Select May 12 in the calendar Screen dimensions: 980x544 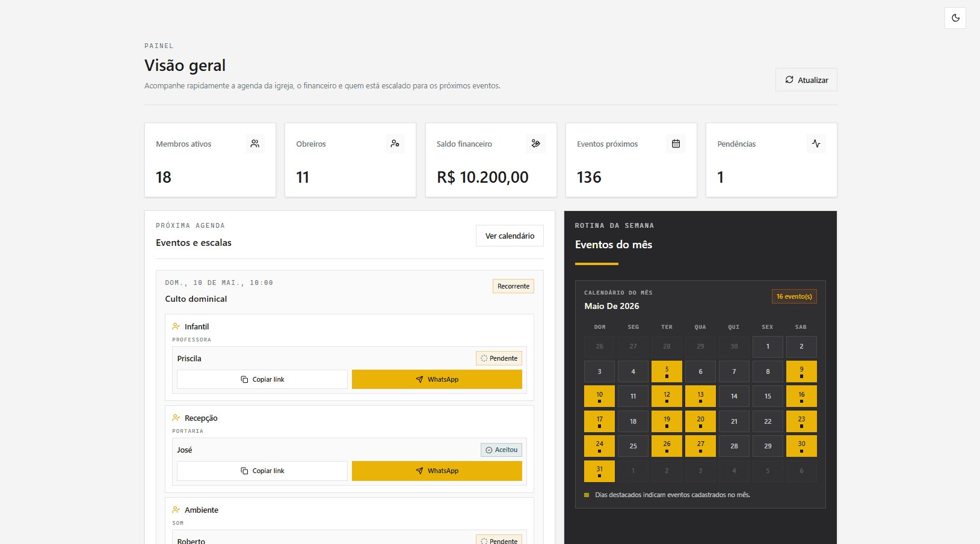[x=667, y=396]
